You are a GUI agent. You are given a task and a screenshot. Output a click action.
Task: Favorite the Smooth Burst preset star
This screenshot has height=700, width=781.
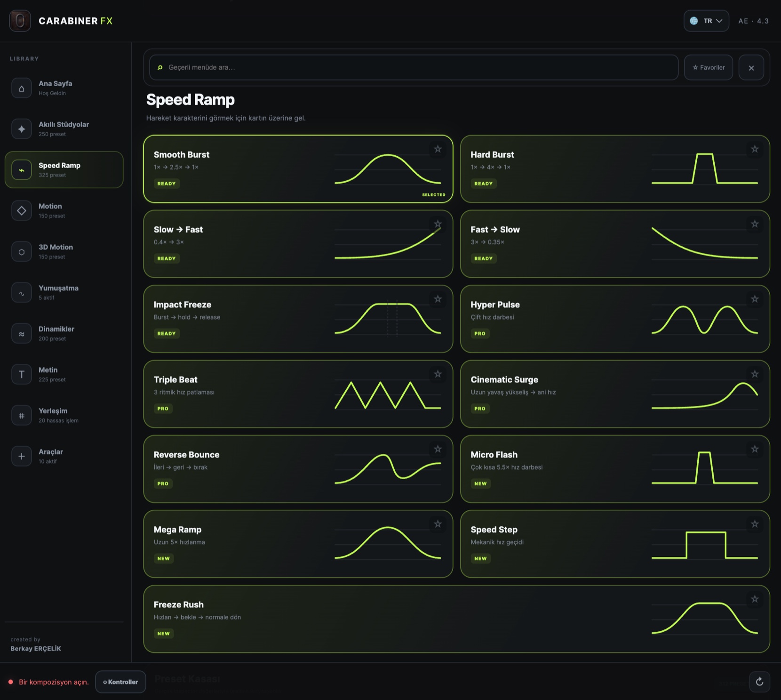click(x=438, y=149)
